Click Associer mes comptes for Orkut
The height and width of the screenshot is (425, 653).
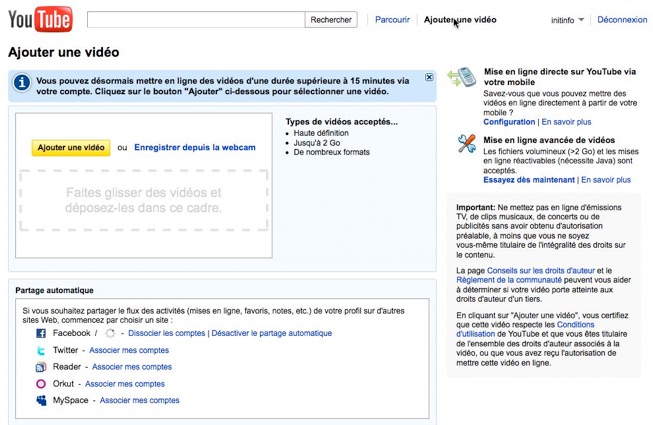125,384
